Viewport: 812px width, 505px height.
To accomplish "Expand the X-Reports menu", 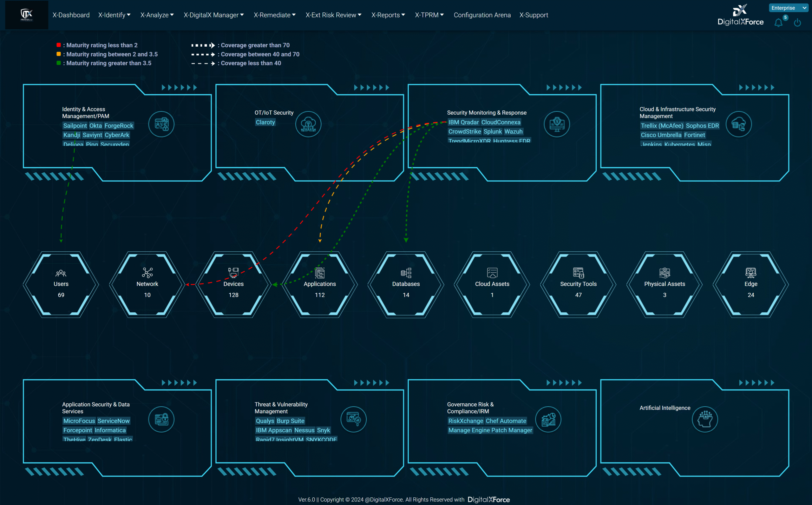I will coord(389,15).
